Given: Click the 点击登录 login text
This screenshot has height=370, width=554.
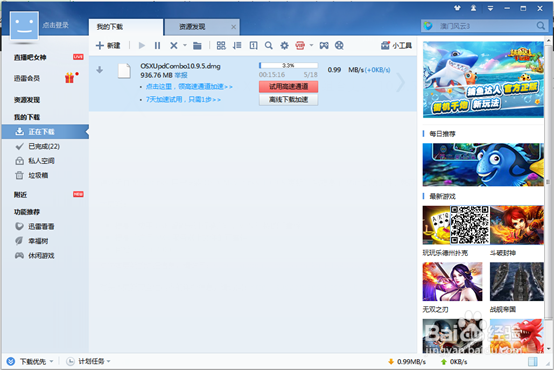Looking at the screenshot, I should point(55,25).
